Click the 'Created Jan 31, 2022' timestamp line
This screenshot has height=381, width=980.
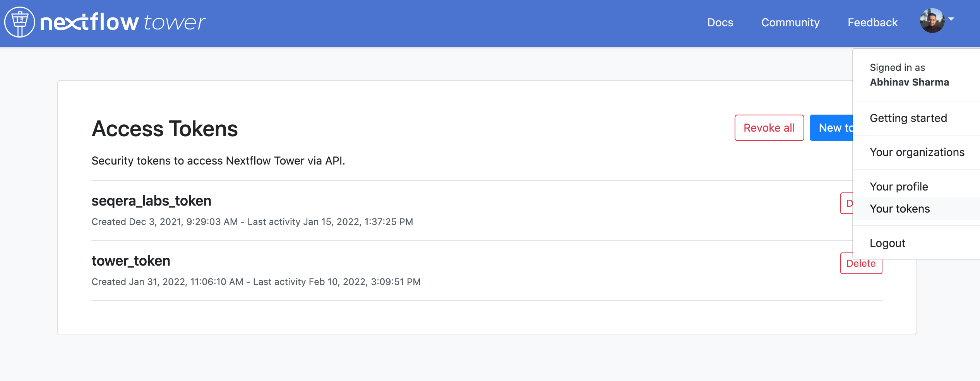[256, 282]
